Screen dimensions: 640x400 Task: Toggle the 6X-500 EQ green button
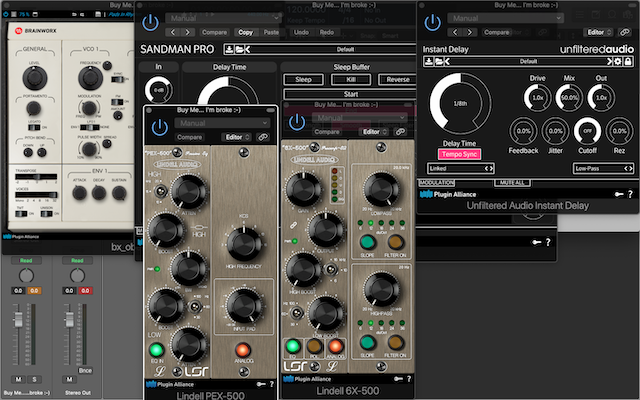292,346
